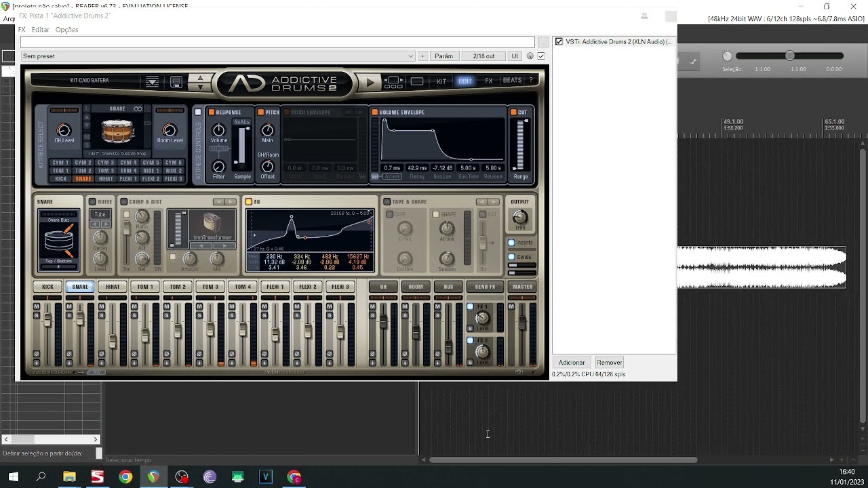Click the Tube noise type selector
The width and height of the screenshot is (868, 488).
click(100, 214)
